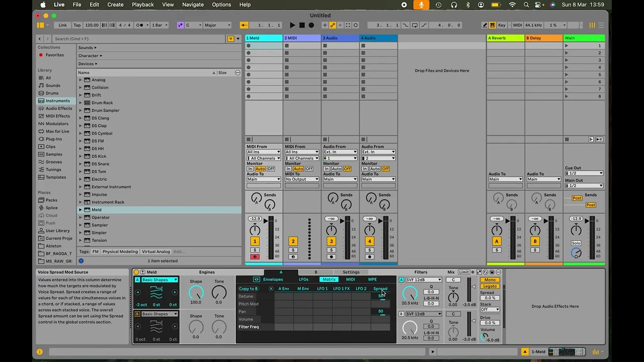Viewport: 644px width, 362px height.
Task: Open Max for Live category
Action: point(57,131)
